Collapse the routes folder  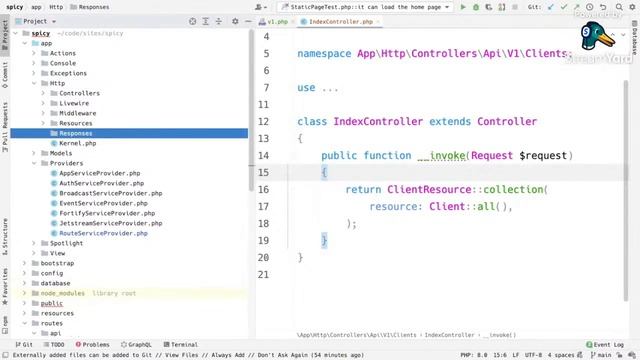[x=24, y=323]
